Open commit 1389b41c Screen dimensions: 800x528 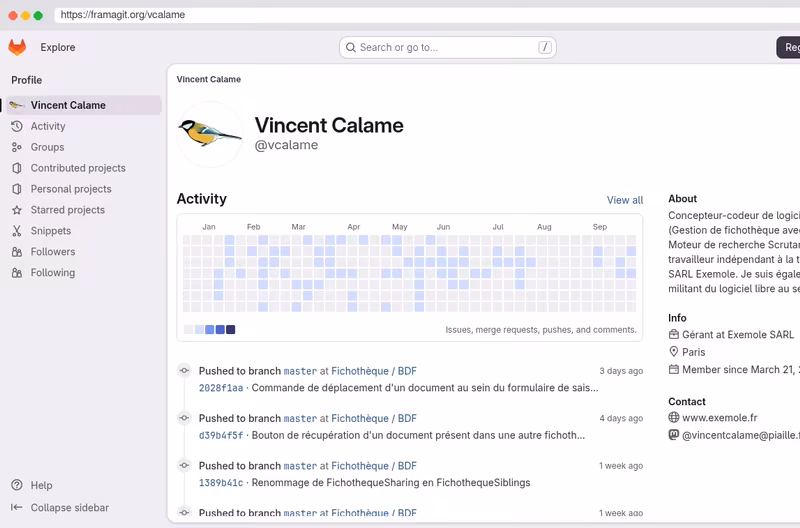tap(221, 483)
